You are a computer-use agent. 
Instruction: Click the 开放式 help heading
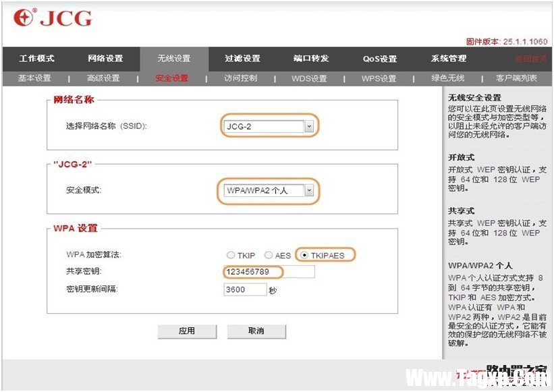pos(461,157)
